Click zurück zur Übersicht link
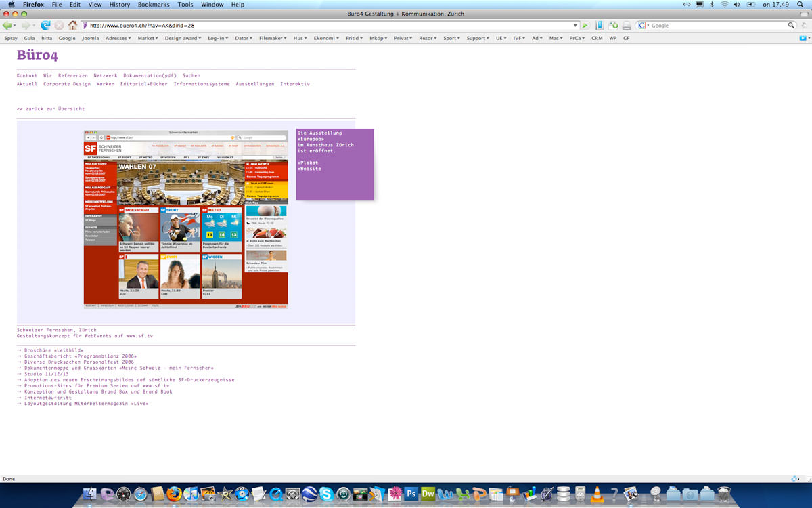This screenshot has width=812, height=508. tap(51, 108)
